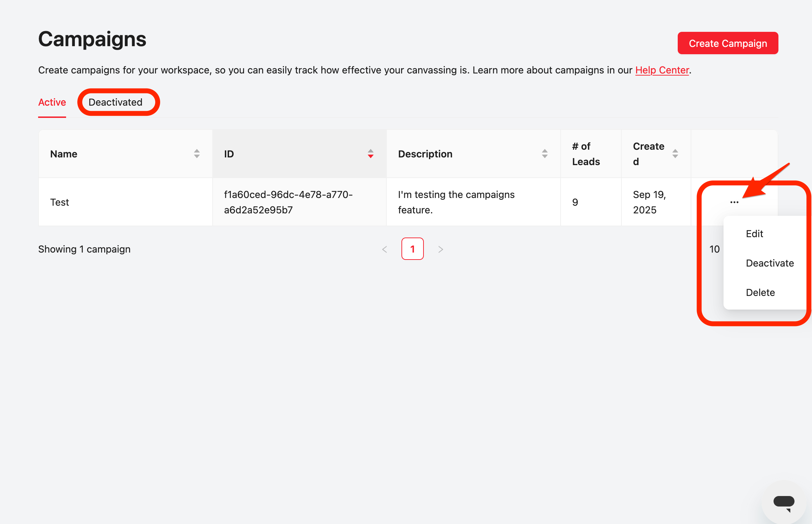812x524 pixels.
Task: Sort the table by Description column
Action: tap(544, 154)
